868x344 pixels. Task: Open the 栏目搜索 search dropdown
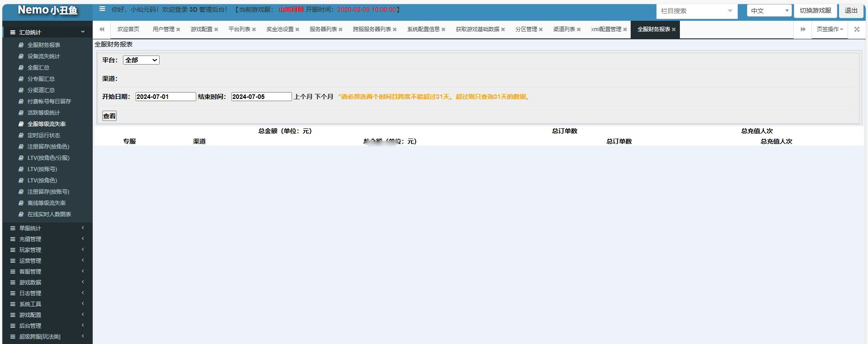(x=697, y=11)
